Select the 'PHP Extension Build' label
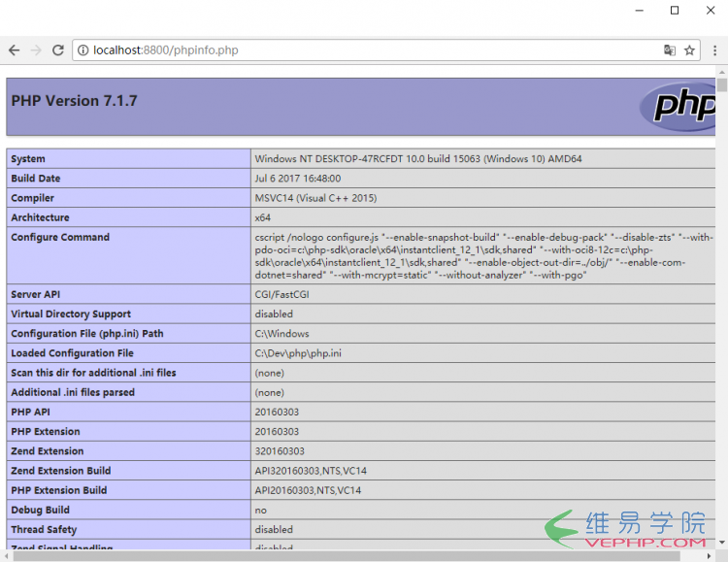Image resolution: width=728 pixels, height=562 pixels. (x=58, y=490)
